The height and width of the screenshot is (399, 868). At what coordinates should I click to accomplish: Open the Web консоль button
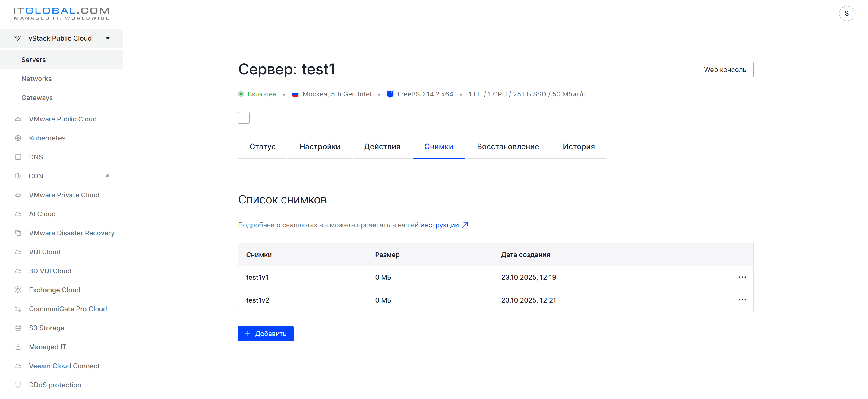pos(725,70)
